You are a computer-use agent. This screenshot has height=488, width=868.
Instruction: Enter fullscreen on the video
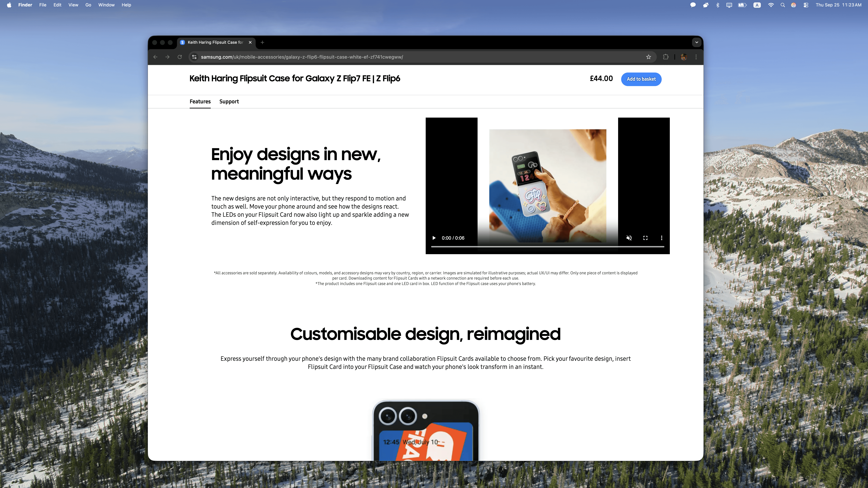pos(645,238)
